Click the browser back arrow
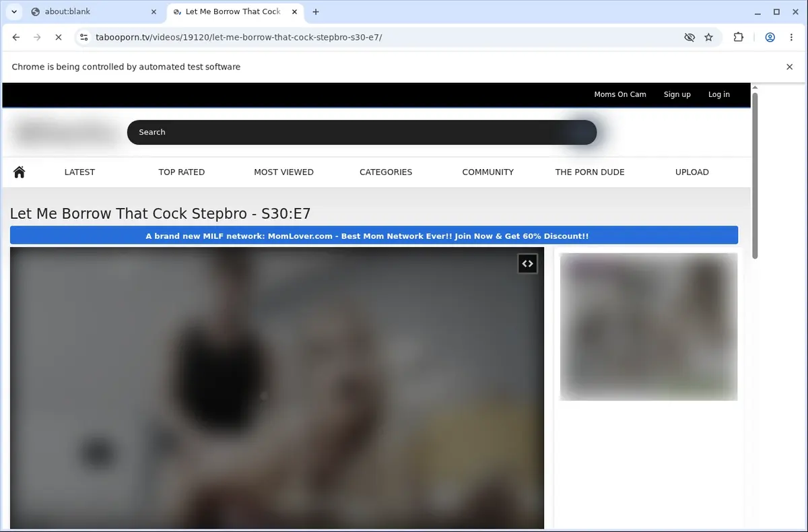The width and height of the screenshot is (808, 532). click(16, 38)
